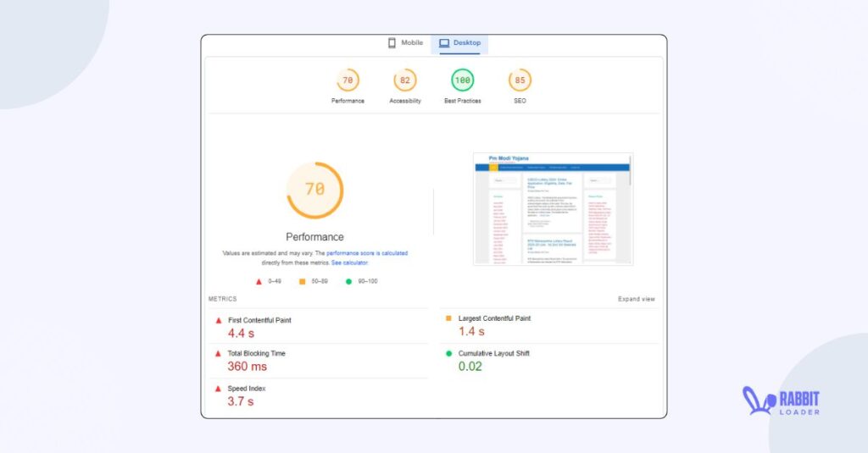Image resolution: width=868 pixels, height=453 pixels.
Task: Select the Desktop tab
Action: click(x=459, y=43)
